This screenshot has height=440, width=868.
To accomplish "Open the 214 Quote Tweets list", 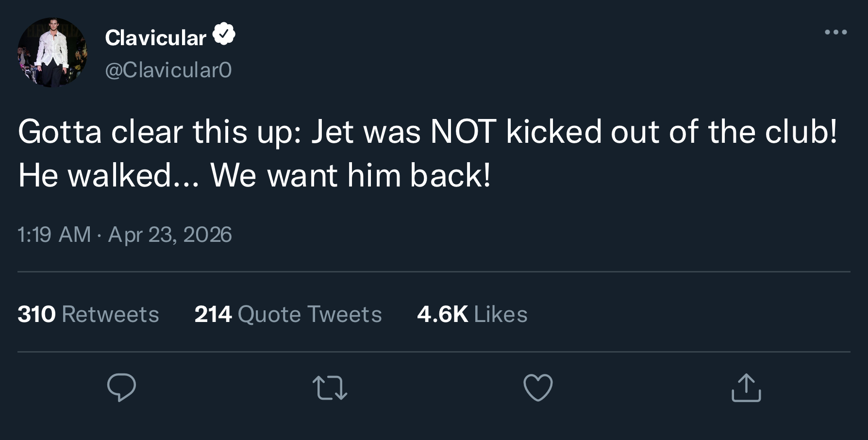I will [x=288, y=314].
